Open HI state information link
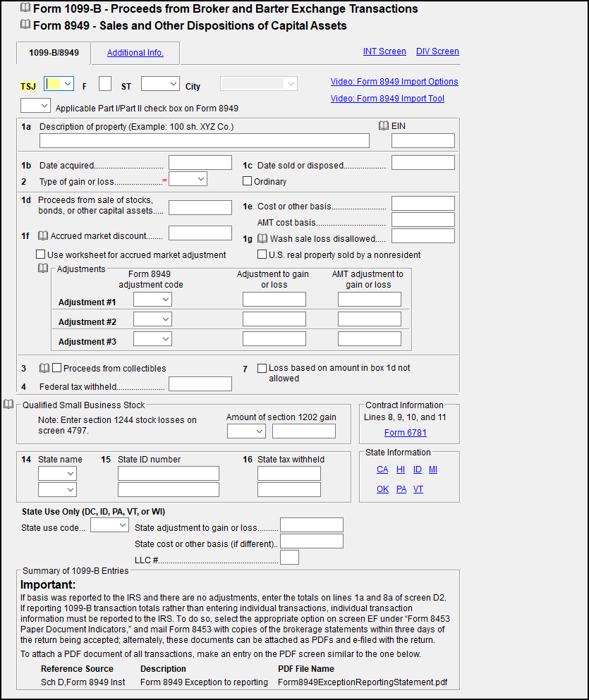 coord(401,469)
